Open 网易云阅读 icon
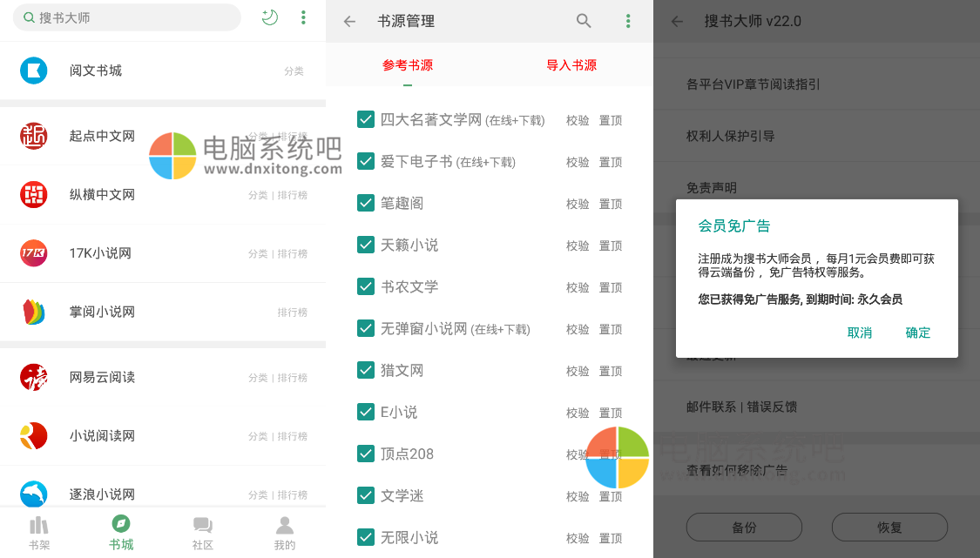Screen dimensions: 980x558 (x=34, y=378)
